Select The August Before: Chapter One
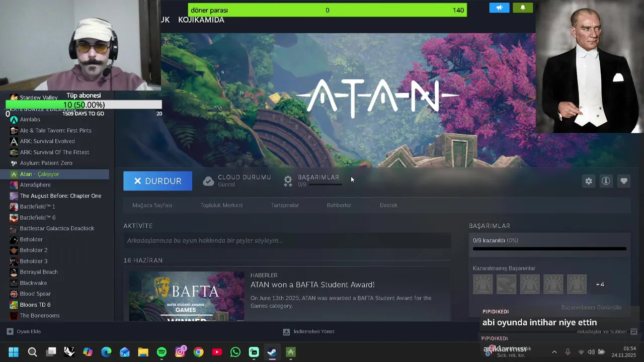644x362 pixels. pos(61,196)
